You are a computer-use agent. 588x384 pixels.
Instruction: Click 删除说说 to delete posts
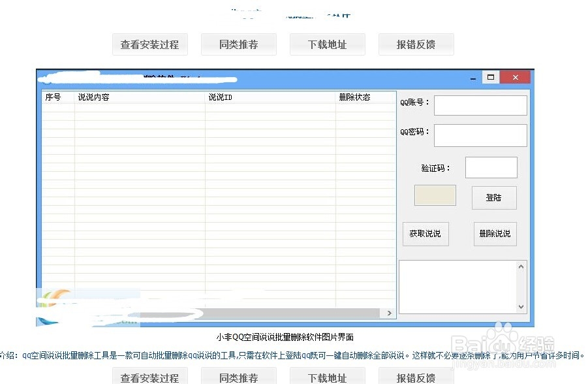[495, 234]
